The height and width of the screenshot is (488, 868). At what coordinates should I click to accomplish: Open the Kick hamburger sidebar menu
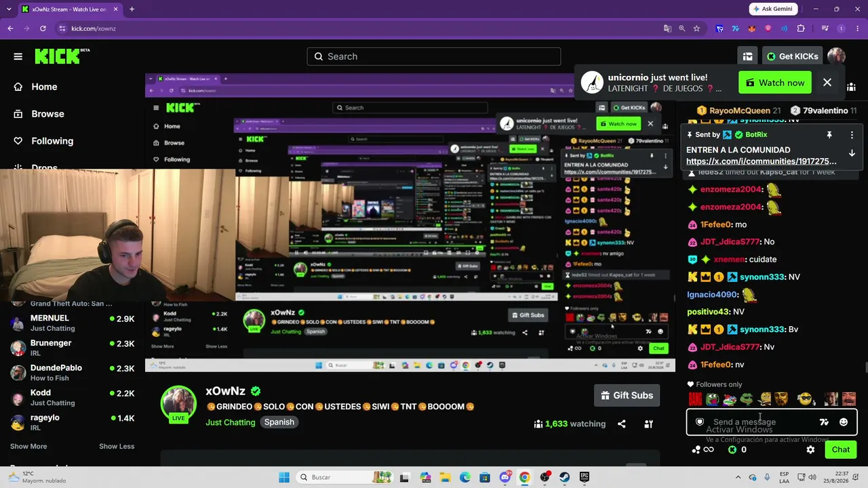click(x=18, y=56)
